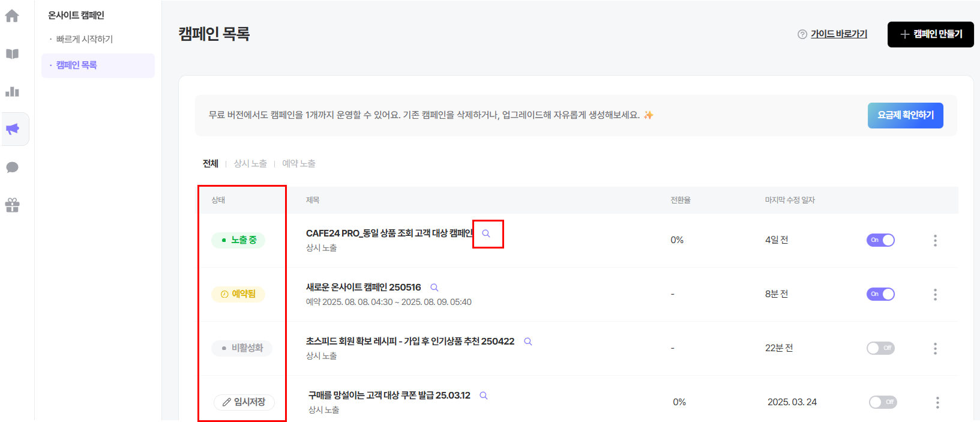Preview the CAFE24 PRO campaign with the magnifier
Viewport: 980px width, 422px height.
486,234
